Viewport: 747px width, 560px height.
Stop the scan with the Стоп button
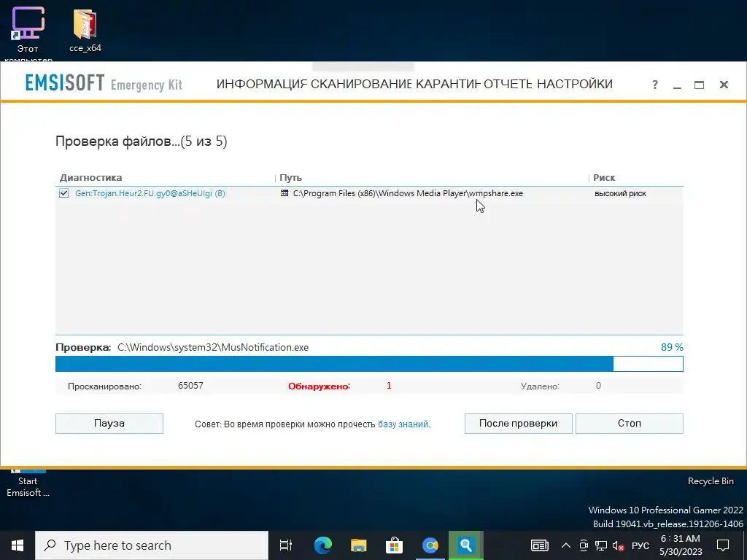(630, 424)
